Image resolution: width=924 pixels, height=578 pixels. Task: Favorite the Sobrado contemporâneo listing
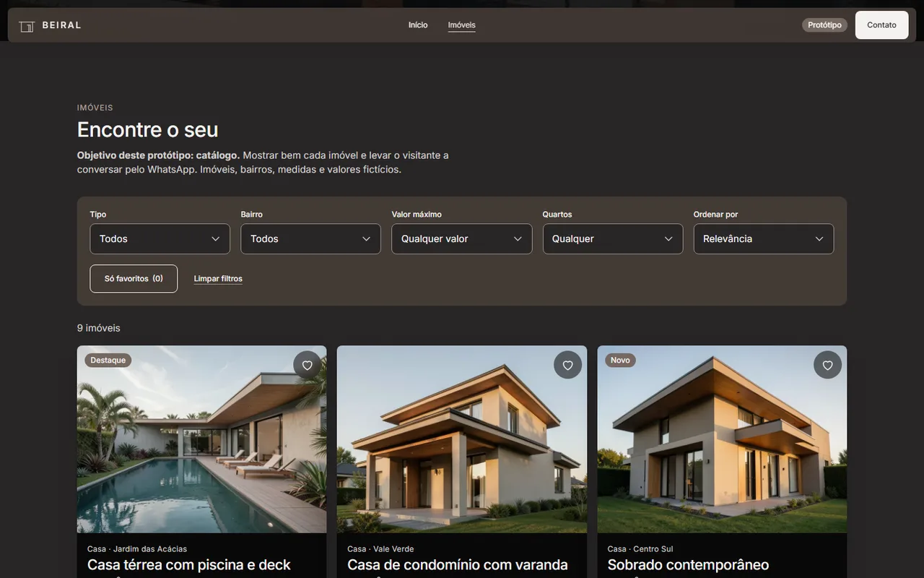827,365
